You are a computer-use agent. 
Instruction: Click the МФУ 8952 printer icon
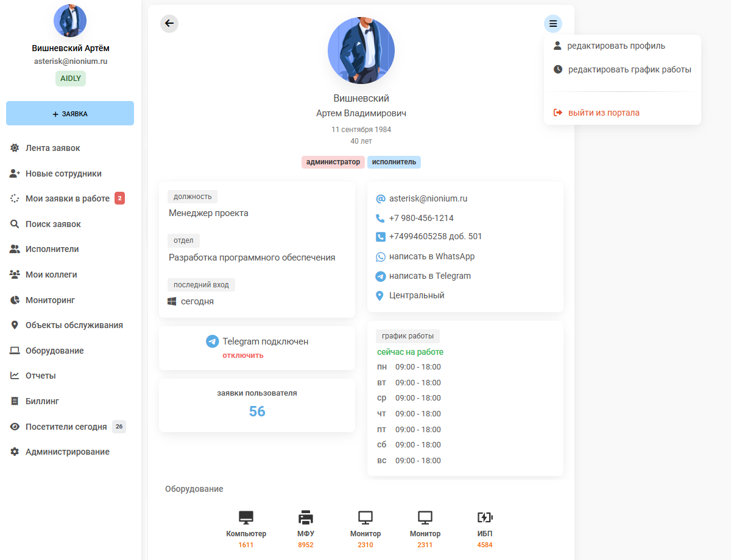tap(306, 518)
